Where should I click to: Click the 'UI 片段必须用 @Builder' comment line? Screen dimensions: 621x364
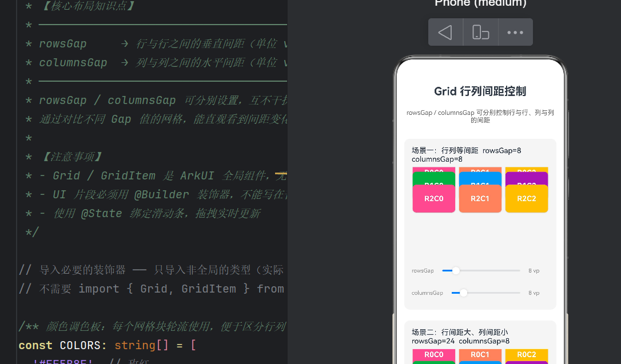coord(156,194)
